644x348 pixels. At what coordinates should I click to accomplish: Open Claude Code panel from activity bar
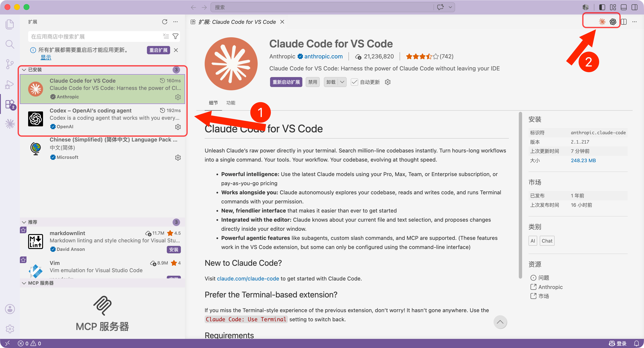[10, 124]
